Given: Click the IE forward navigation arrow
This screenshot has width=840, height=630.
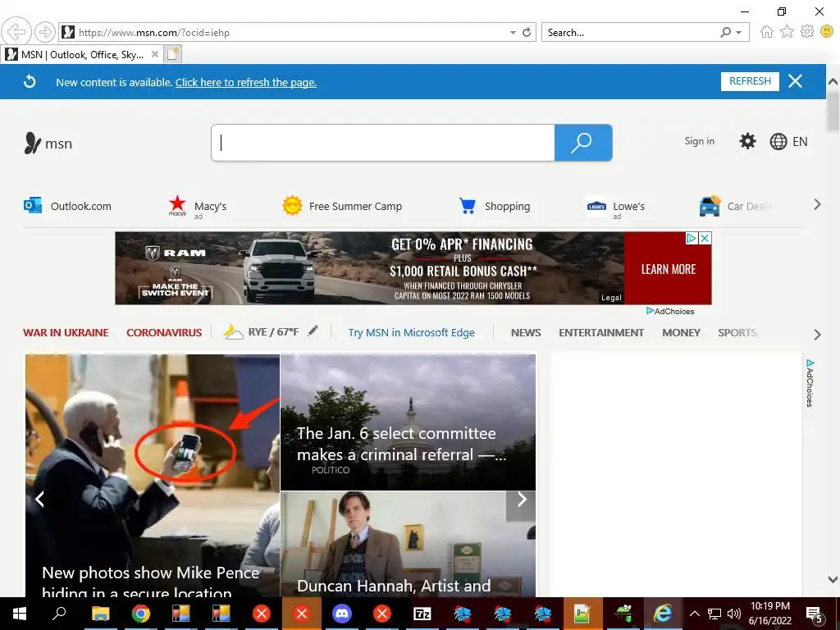Looking at the screenshot, I should [45, 32].
